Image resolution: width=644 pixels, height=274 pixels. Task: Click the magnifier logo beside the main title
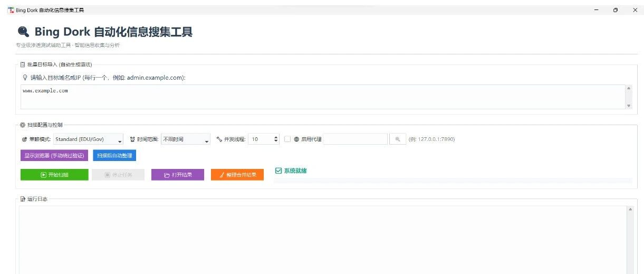[23, 32]
